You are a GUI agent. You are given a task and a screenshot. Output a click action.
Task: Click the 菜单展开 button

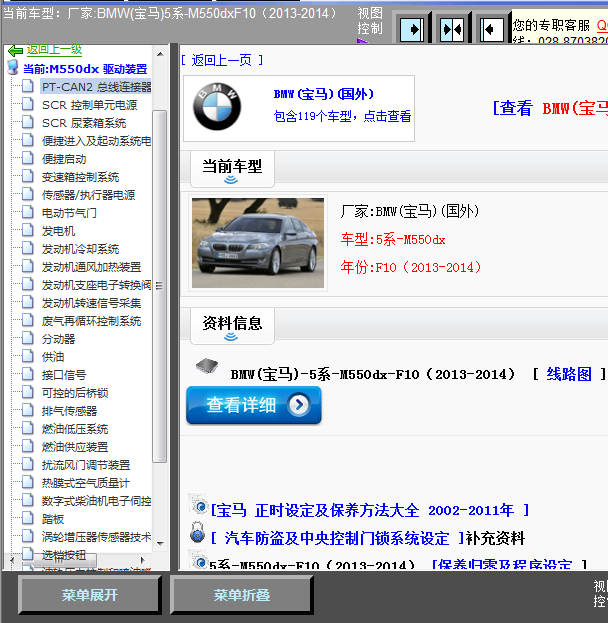[90, 595]
